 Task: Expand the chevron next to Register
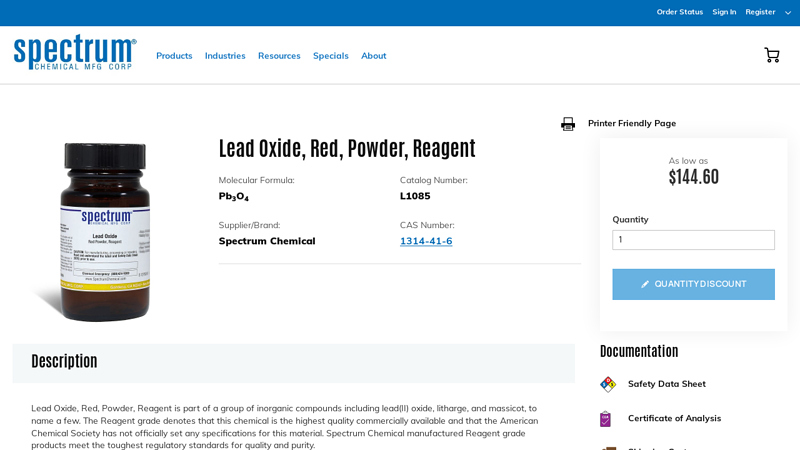tap(788, 13)
